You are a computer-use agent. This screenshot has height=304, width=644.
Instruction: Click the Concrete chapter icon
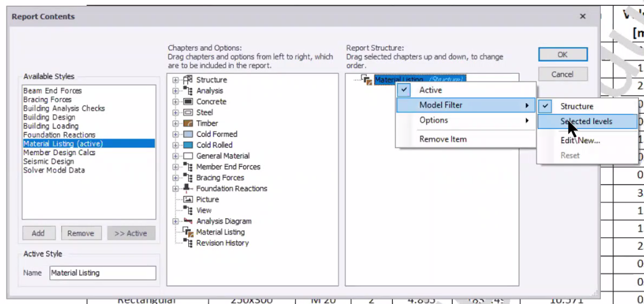188,102
